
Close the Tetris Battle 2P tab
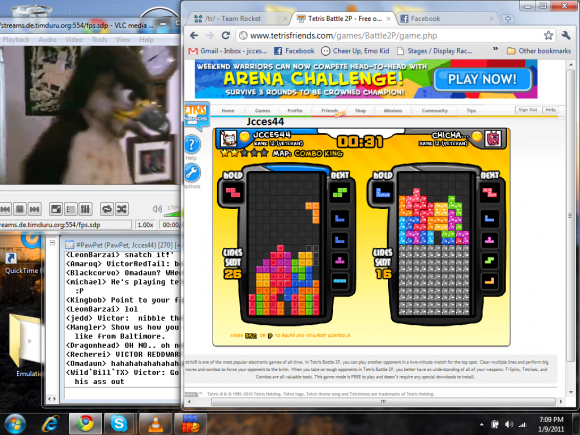click(388, 18)
